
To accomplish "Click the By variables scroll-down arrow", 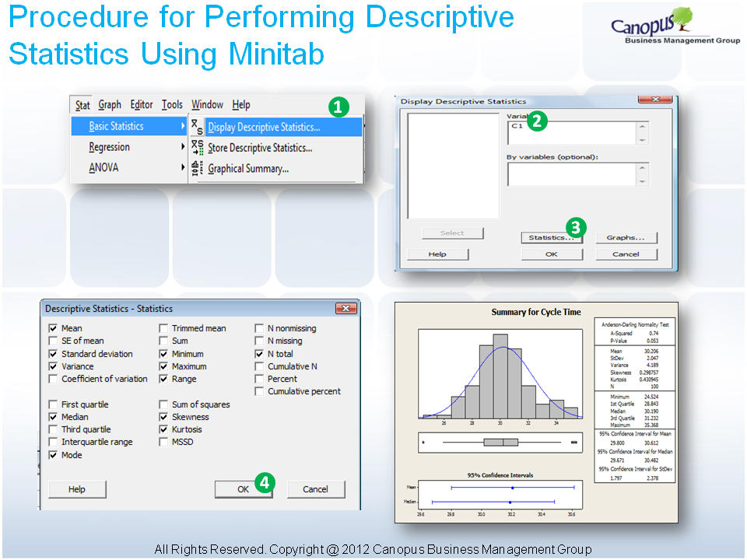I will pyautogui.click(x=642, y=181).
